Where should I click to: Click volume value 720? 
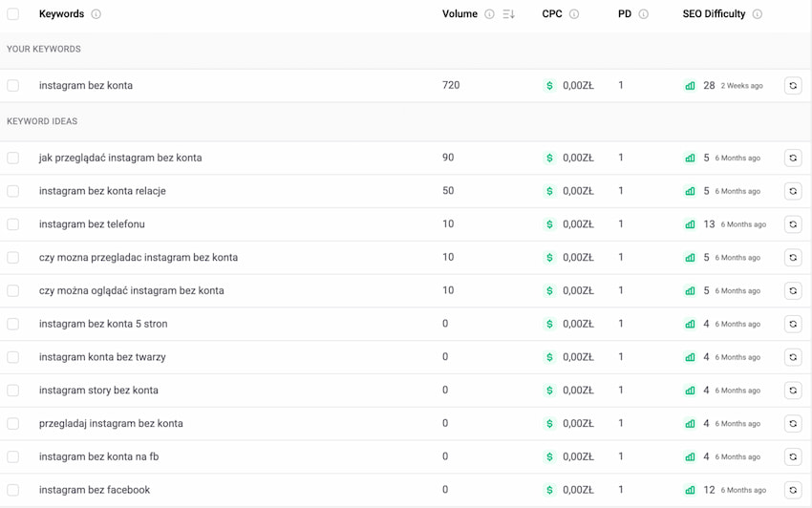(x=451, y=85)
